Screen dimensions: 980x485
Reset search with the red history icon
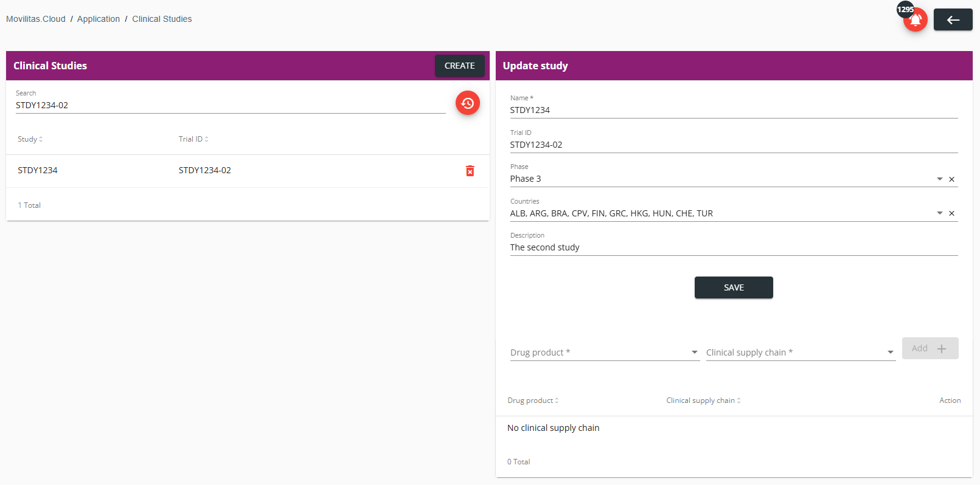tap(467, 103)
